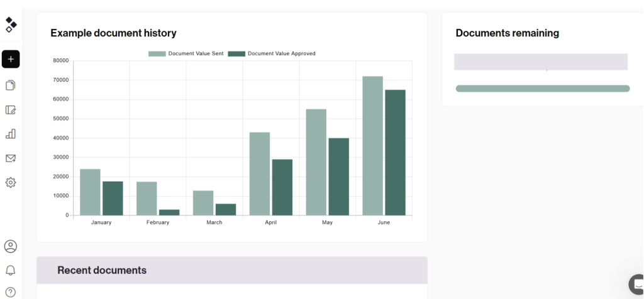Toggle the Document Value Sent legend item

point(186,54)
